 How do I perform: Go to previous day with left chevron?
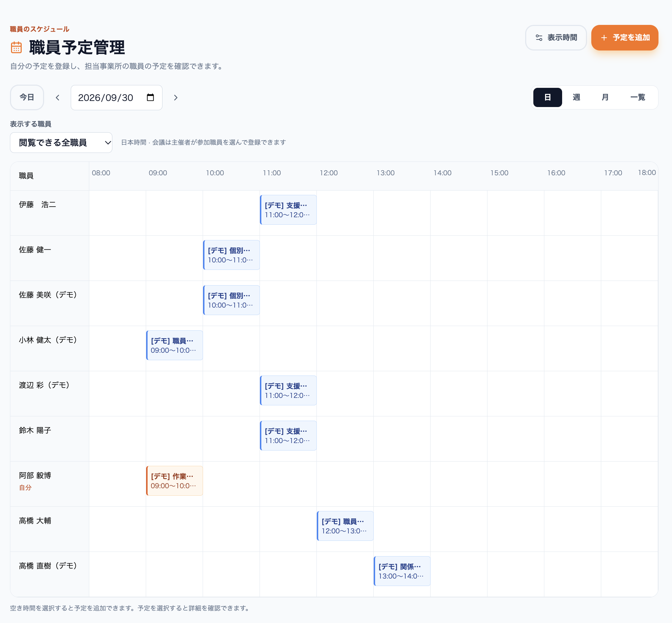pyautogui.click(x=58, y=97)
